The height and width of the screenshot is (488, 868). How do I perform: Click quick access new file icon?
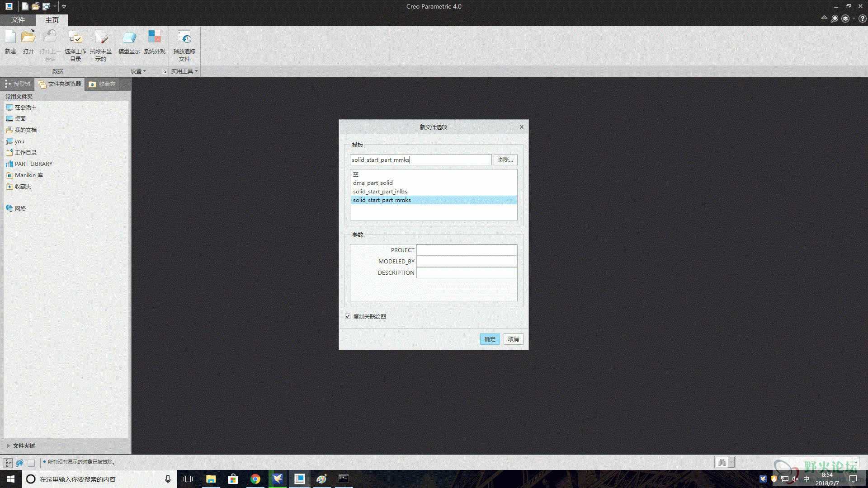pos(25,6)
